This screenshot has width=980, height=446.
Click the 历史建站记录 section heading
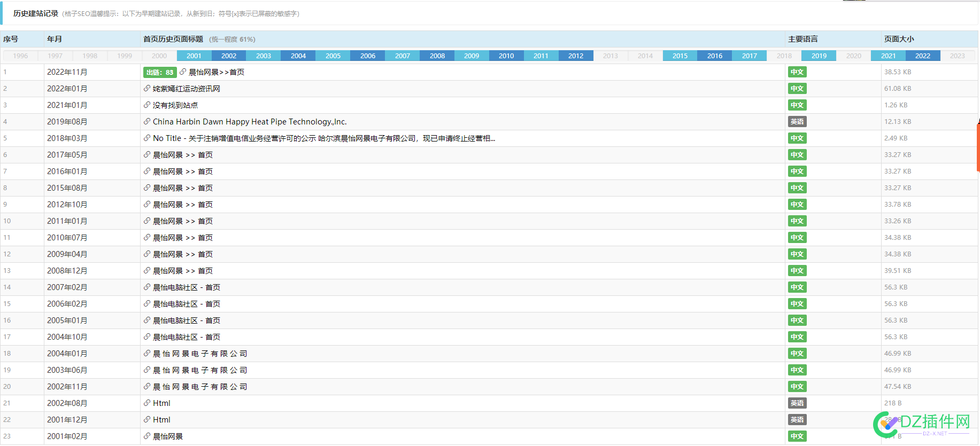click(36, 13)
